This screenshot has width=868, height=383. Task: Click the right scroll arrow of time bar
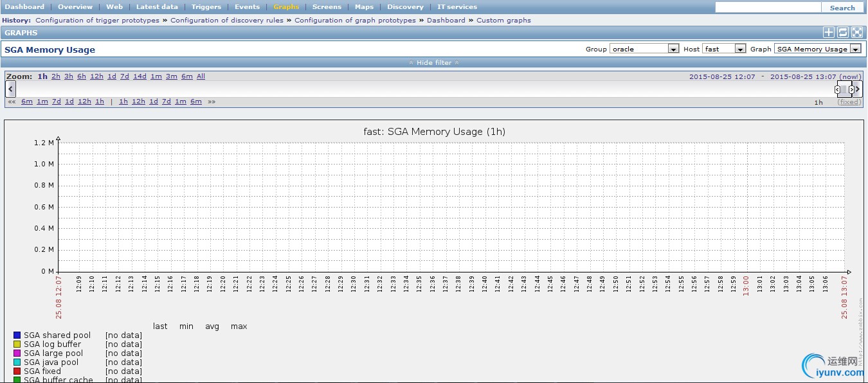(x=858, y=89)
